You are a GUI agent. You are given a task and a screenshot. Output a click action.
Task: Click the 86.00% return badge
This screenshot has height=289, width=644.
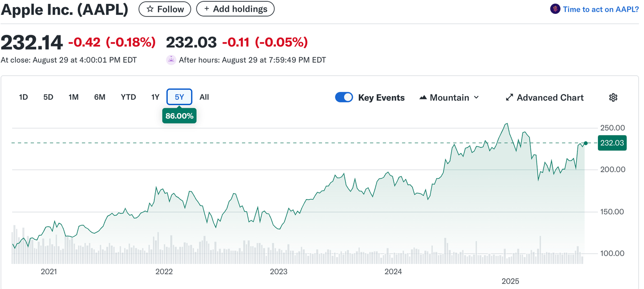pyautogui.click(x=179, y=116)
